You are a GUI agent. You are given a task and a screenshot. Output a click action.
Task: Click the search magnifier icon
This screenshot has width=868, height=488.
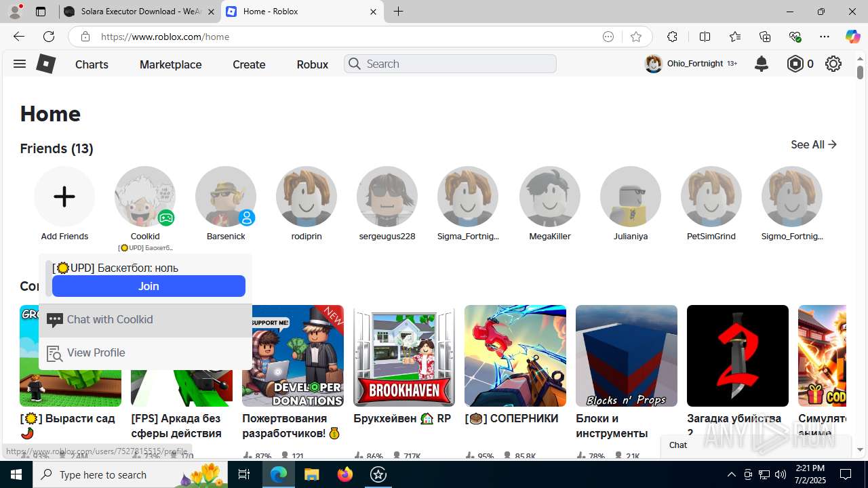point(354,64)
